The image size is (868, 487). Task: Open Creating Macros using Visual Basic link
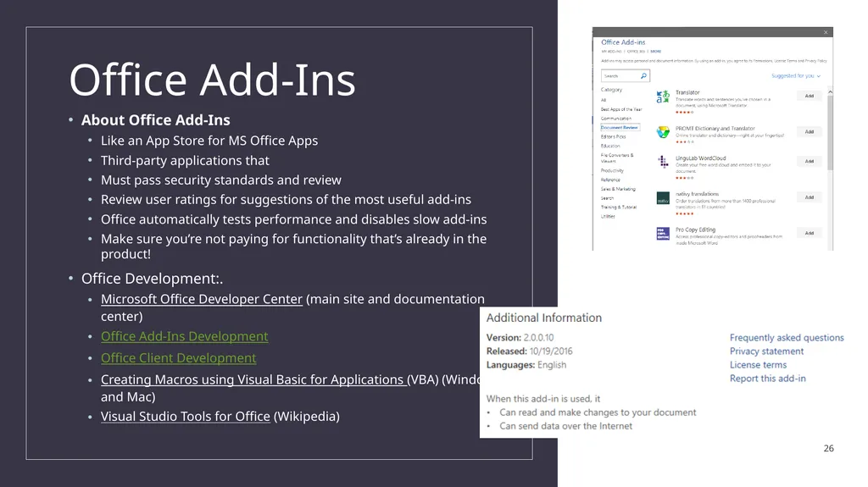click(253, 379)
